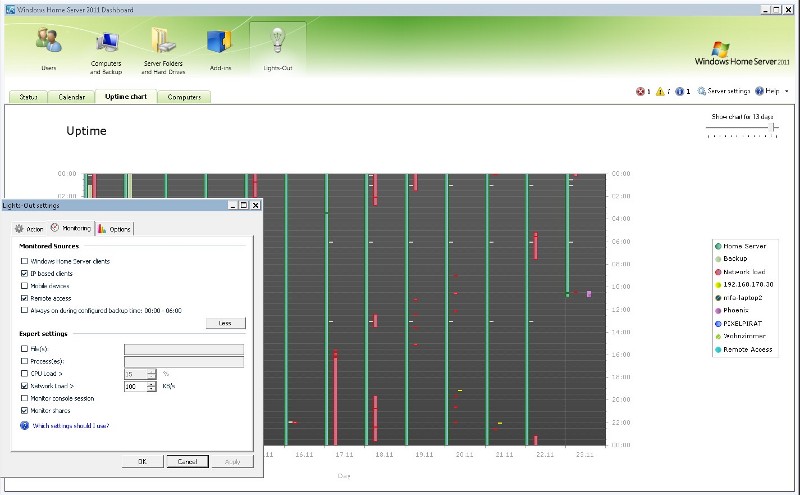Click Network load spinner arrows
Image resolution: width=800 pixels, height=495 pixels.
click(151, 387)
